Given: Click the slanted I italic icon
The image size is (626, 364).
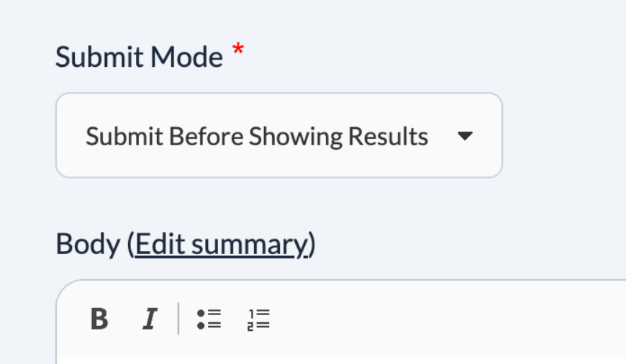Looking at the screenshot, I should point(149,319).
